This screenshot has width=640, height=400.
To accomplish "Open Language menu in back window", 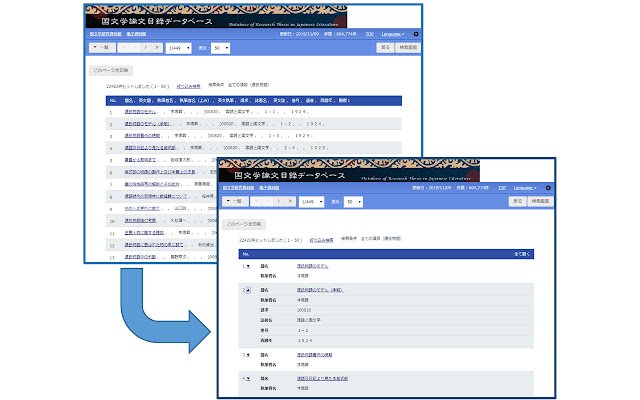I will [x=393, y=34].
